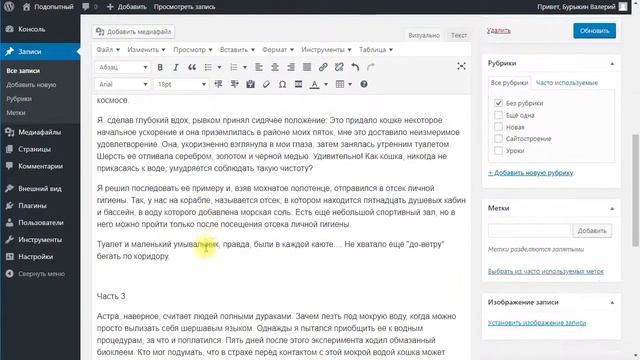Undo the last edit
Viewport: 640px width, 360px height.
pyautogui.click(x=355, y=67)
